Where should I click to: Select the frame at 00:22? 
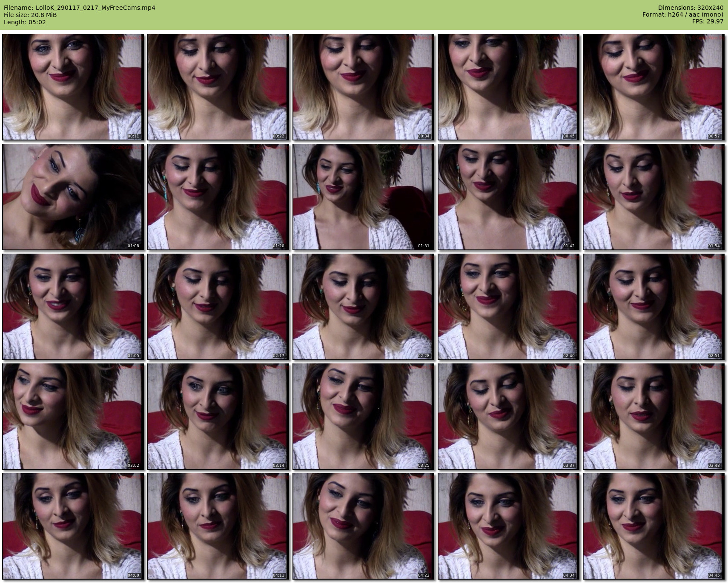(x=218, y=87)
